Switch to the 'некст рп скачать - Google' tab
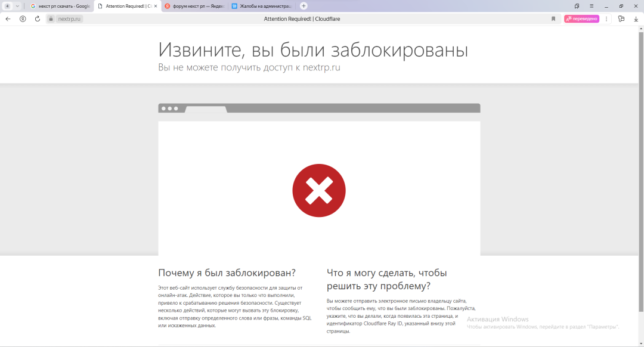644x347 pixels. click(x=60, y=6)
